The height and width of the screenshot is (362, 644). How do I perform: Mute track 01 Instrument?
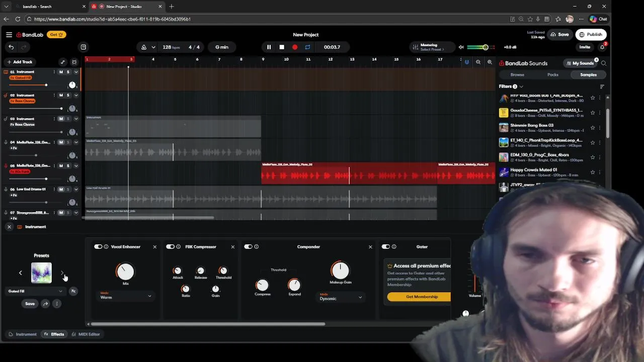coord(61,72)
